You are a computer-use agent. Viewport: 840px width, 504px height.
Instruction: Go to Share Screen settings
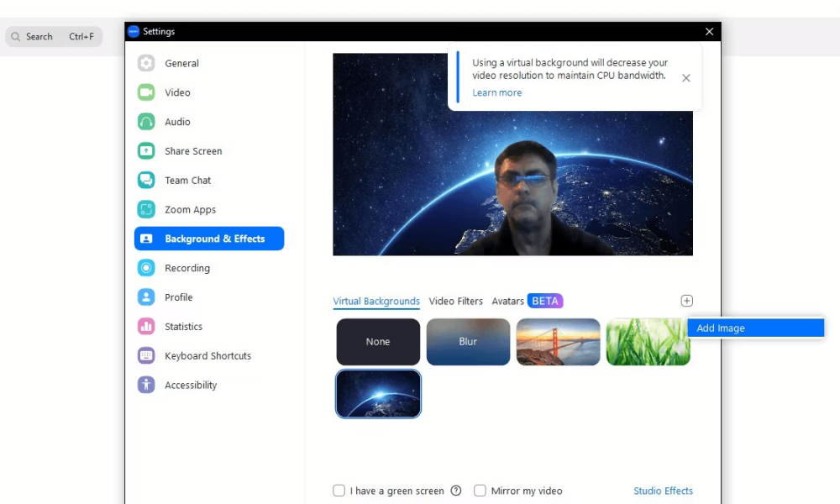(193, 151)
